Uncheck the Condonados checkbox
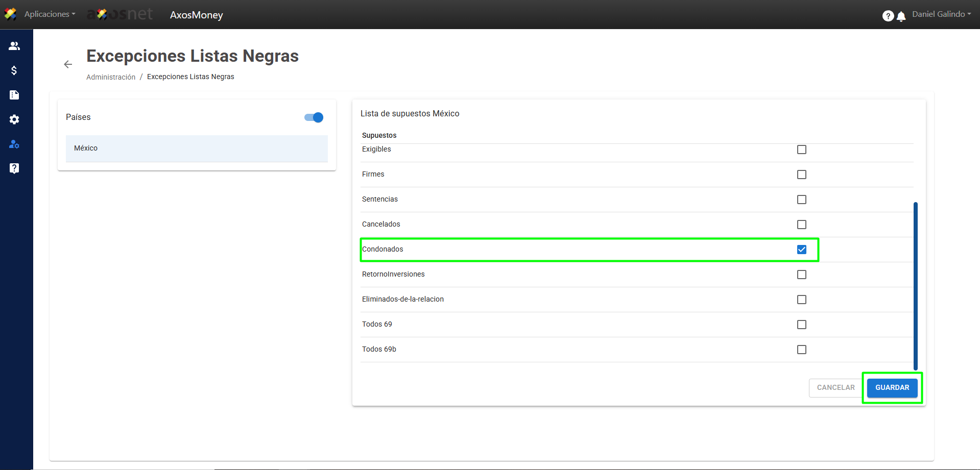 [x=802, y=250]
